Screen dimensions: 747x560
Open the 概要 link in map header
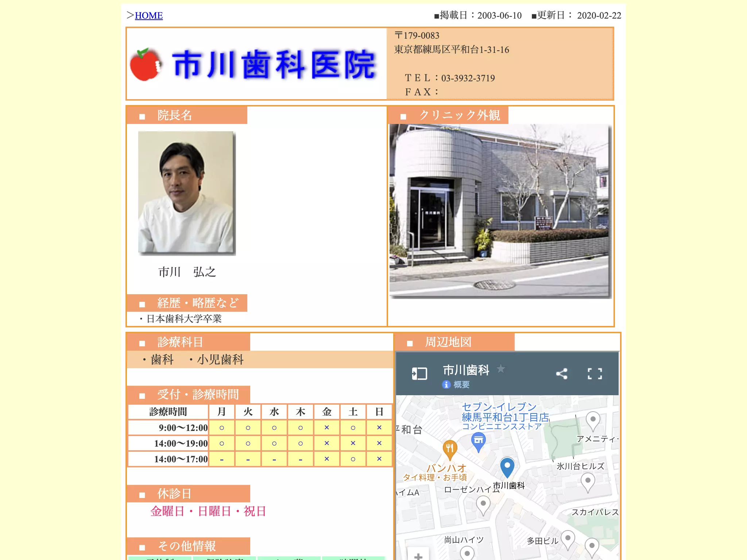pos(461,385)
